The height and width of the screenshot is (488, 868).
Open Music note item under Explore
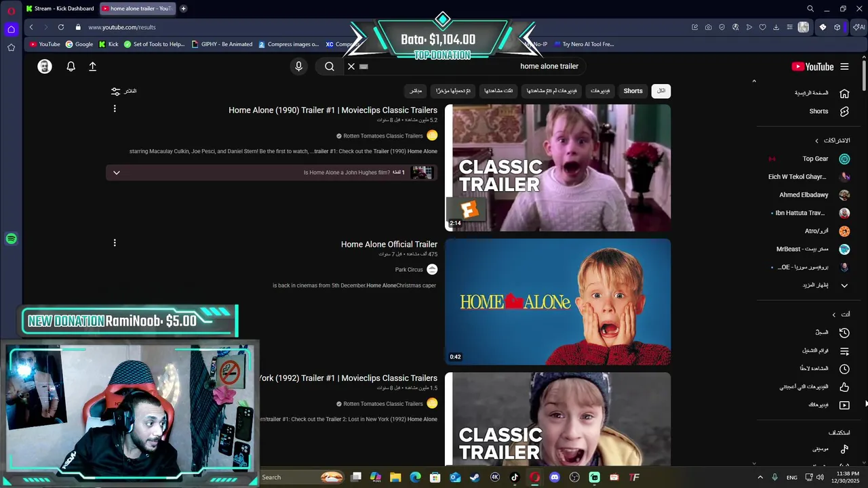pyautogui.click(x=844, y=449)
